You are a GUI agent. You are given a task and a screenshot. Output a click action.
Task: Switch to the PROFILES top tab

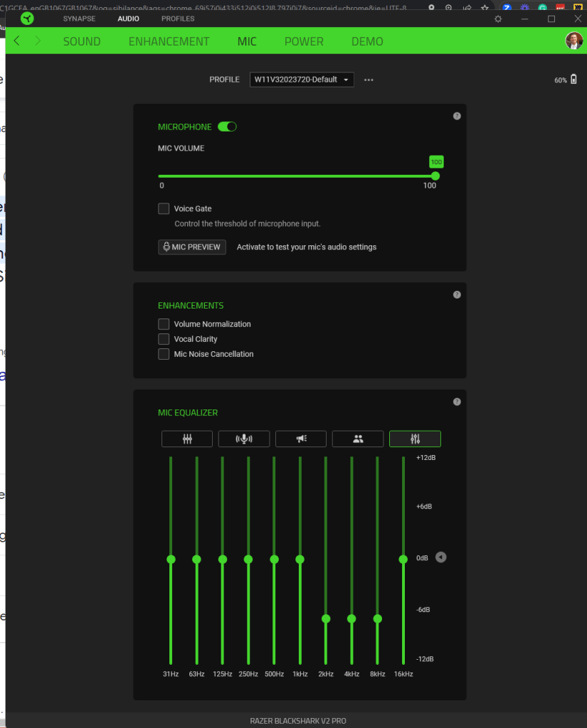(178, 18)
